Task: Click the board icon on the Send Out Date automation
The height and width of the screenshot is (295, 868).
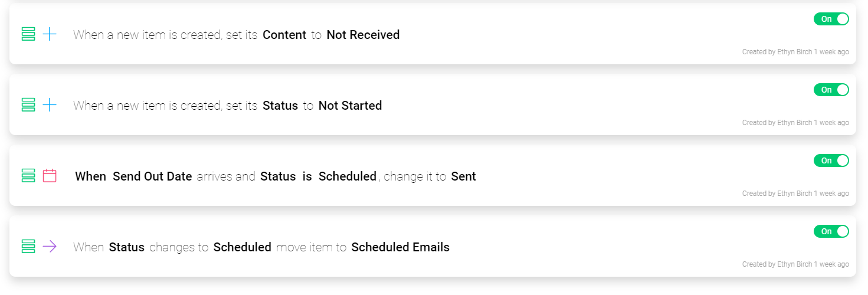Action: click(x=28, y=176)
